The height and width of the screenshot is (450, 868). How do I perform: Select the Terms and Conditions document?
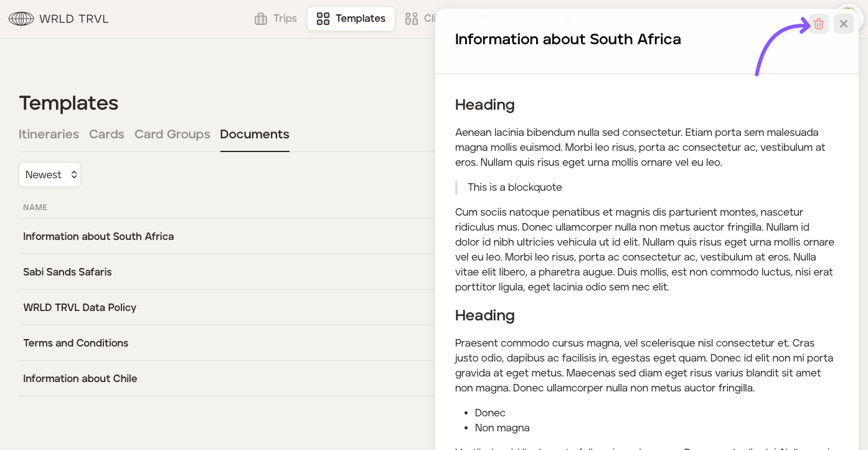click(x=75, y=343)
